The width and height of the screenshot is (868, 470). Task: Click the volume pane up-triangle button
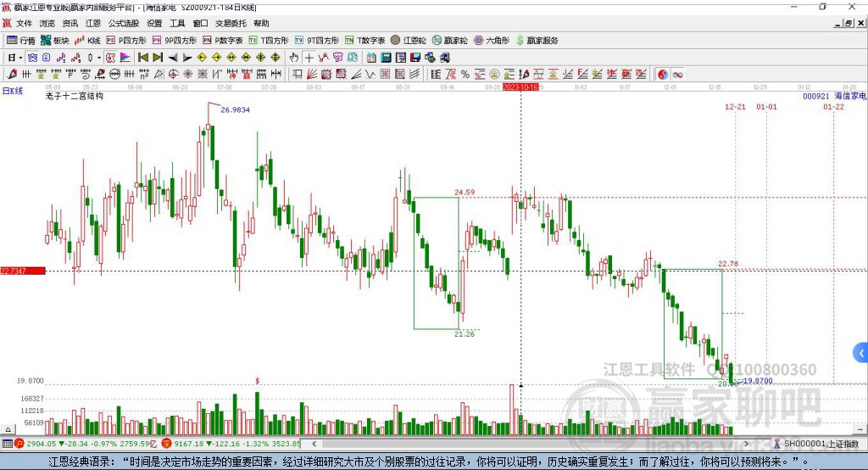[8, 429]
